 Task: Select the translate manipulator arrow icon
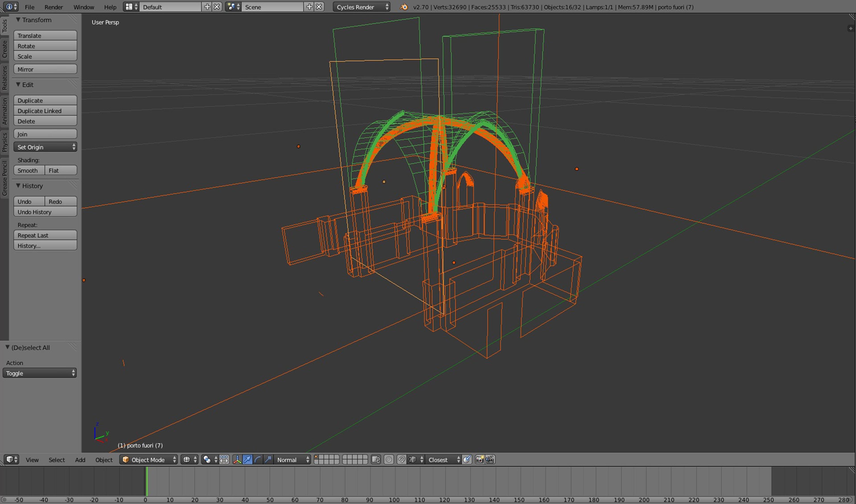click(x=247, y=459)
